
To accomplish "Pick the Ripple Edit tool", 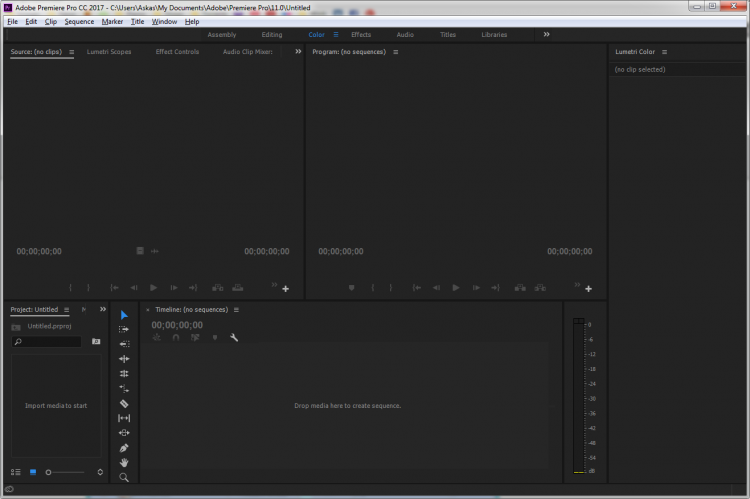I will point(124,358).
